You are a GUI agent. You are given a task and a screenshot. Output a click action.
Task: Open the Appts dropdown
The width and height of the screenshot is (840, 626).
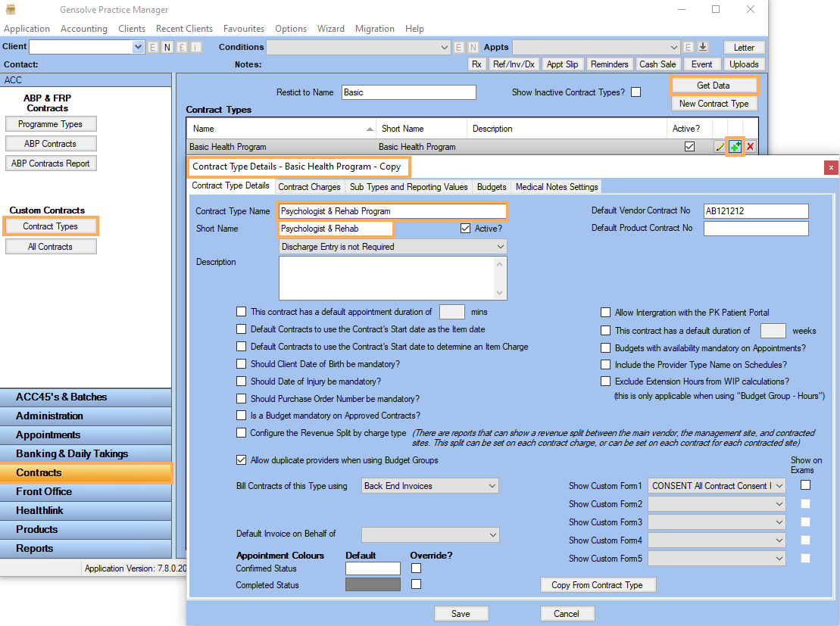tap(674, 47)
